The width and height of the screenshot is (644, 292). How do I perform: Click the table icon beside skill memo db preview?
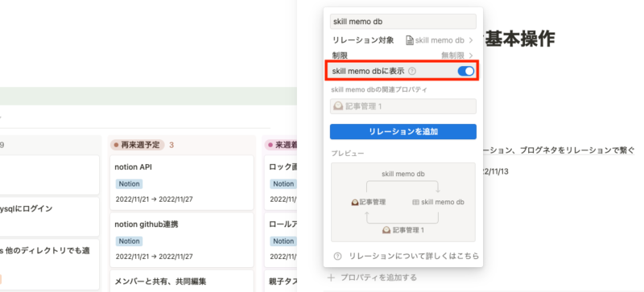[x=415, y=202]
